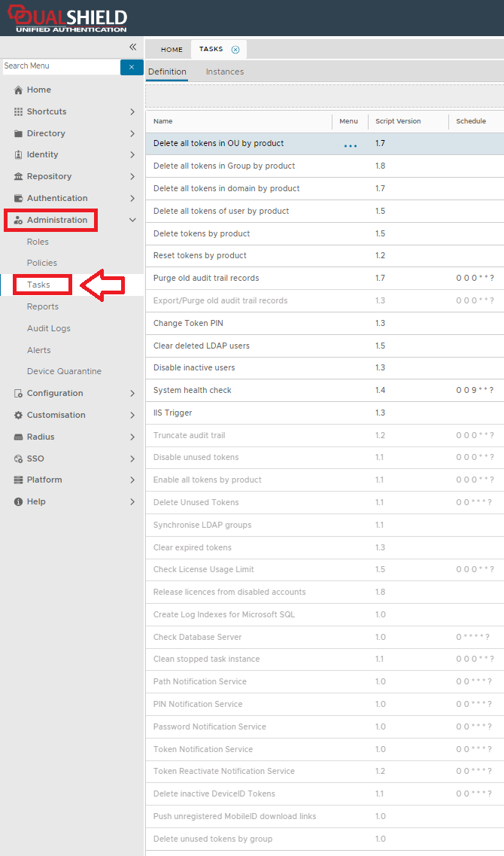This screenshot has width=504, height=856.
Task: Open Device Quarantine menu item
Action: (65, 371)
